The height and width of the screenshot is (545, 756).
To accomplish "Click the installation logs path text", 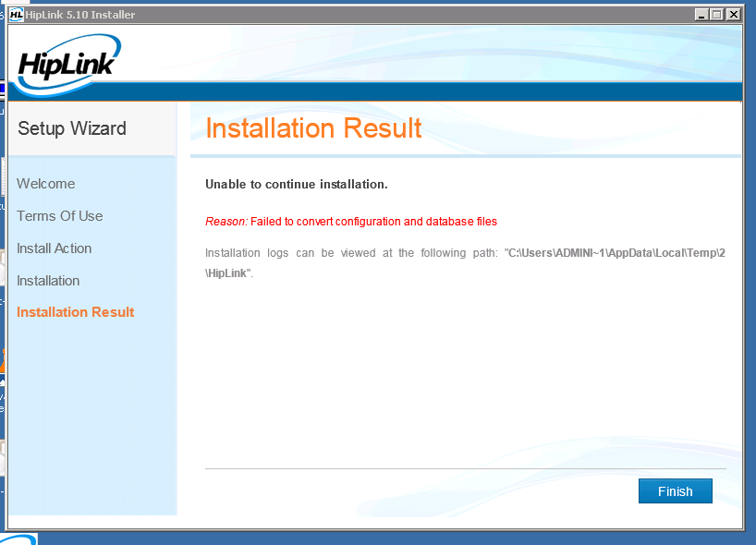I will (x=465, y=262).
